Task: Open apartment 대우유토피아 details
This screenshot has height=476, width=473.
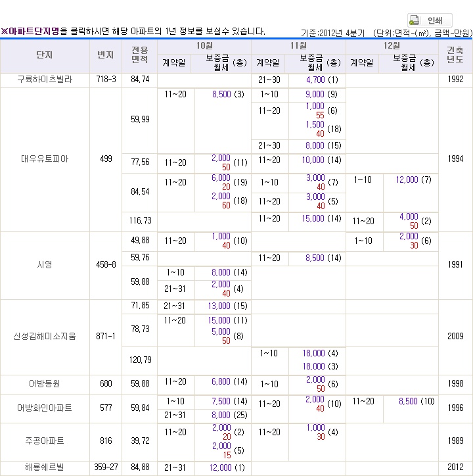Action: [45, 158]
